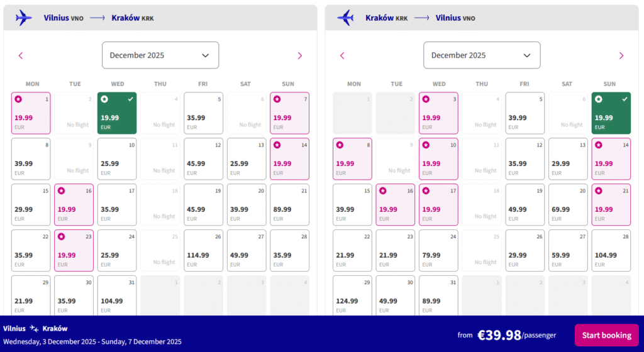The width and height of the screenshot is (644, 352).
Task: Go to previous month in outbound calendar
Action: tap(21, 55)
